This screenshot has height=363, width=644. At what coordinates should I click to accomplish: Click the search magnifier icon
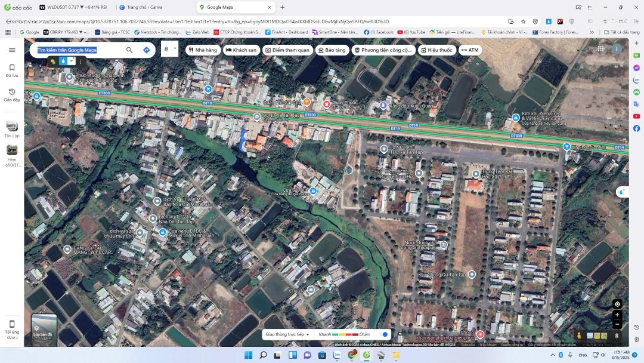pos(129,50)
